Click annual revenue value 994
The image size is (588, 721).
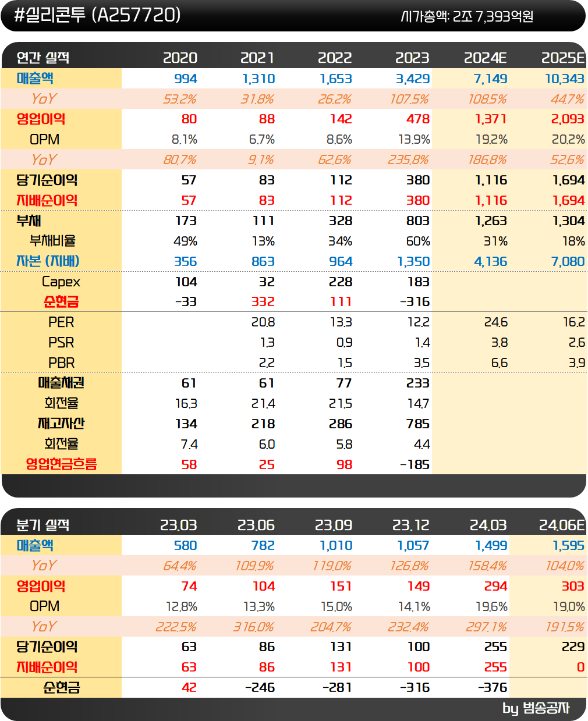[x=186, y=79]
